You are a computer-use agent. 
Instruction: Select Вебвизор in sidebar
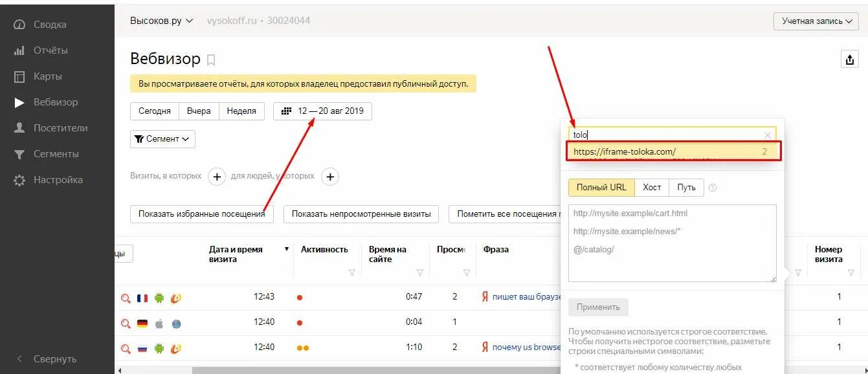point(56,102)
